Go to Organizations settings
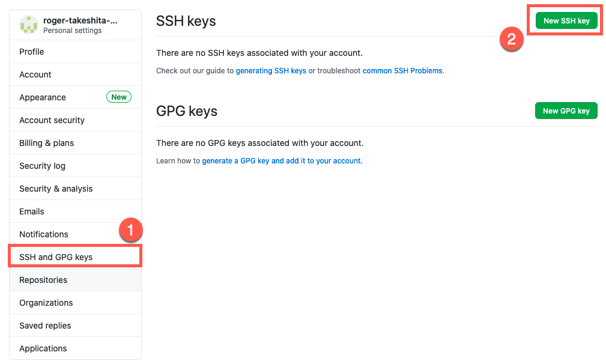The image size is (606, 364). 46,303
